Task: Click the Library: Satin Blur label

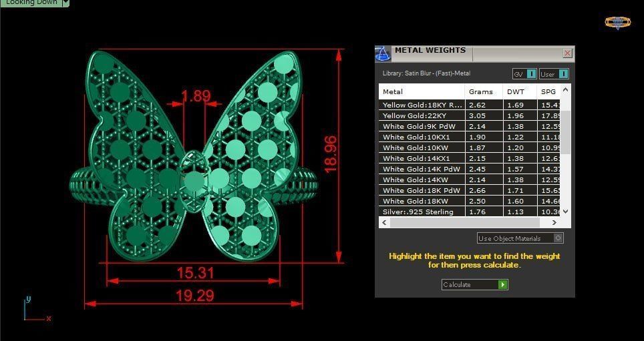Action: (x=426, y=73)
